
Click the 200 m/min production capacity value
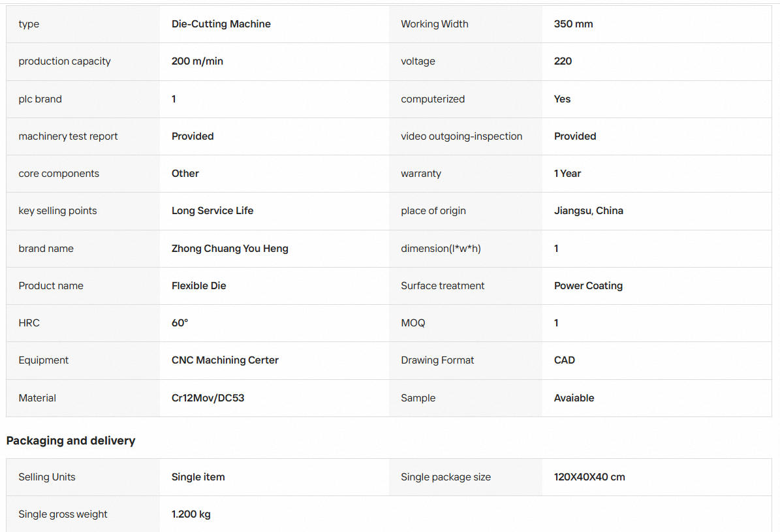pyautogui.click(x=197, y=61)
